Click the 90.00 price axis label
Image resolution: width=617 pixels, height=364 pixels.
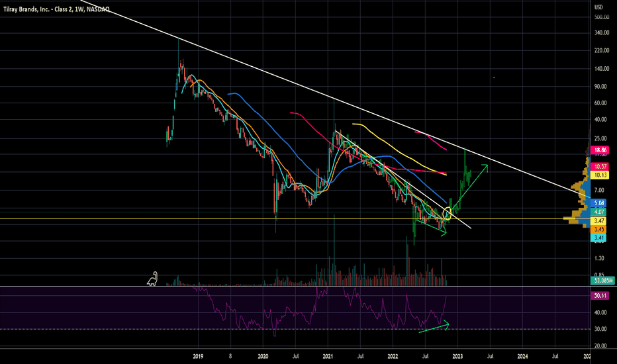click(x=600, y=86)
